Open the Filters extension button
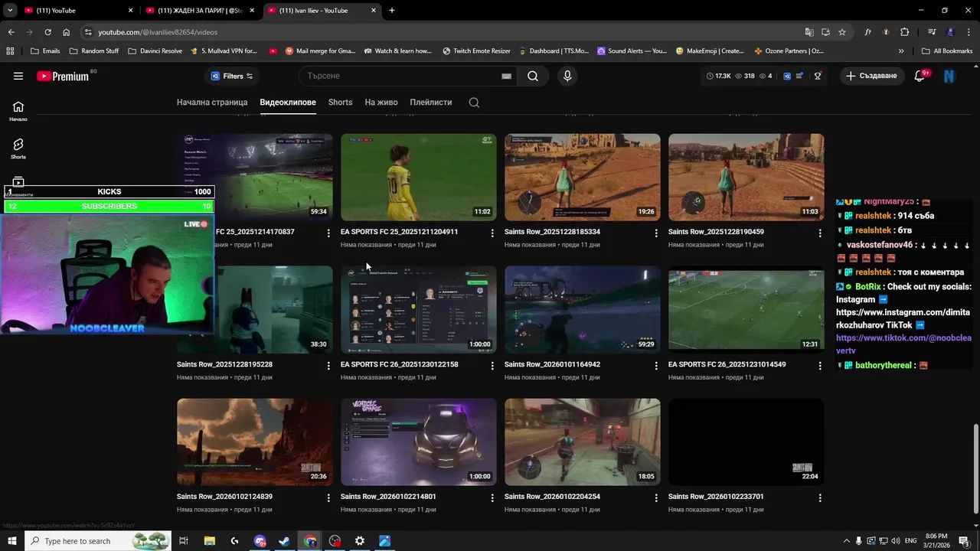 click(231, 76)
